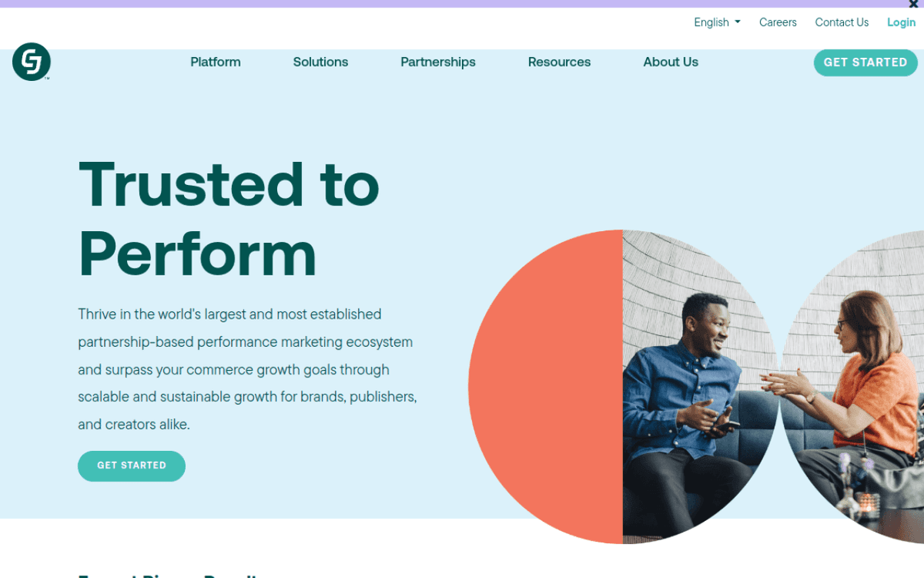Click the Login link
The image size is (924, 578).
click(x=901, y=22)
